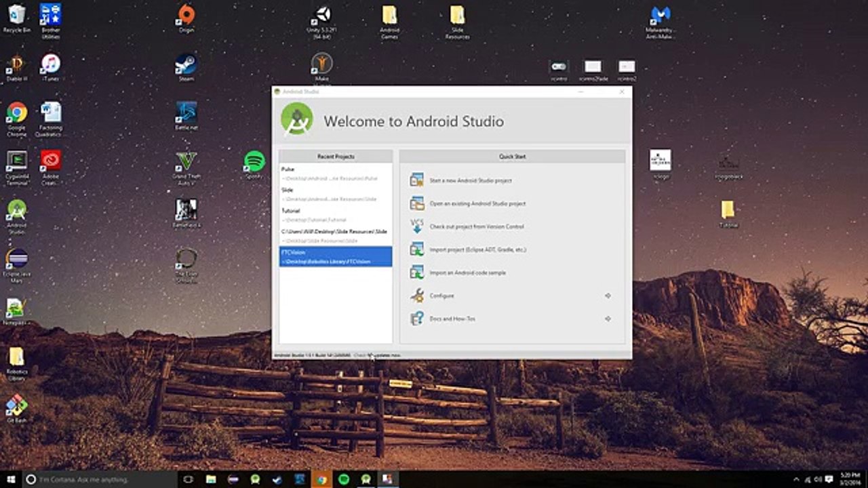
Task: Select the Factoring Quadratics Word document
Action: click(x=50, y=119)
